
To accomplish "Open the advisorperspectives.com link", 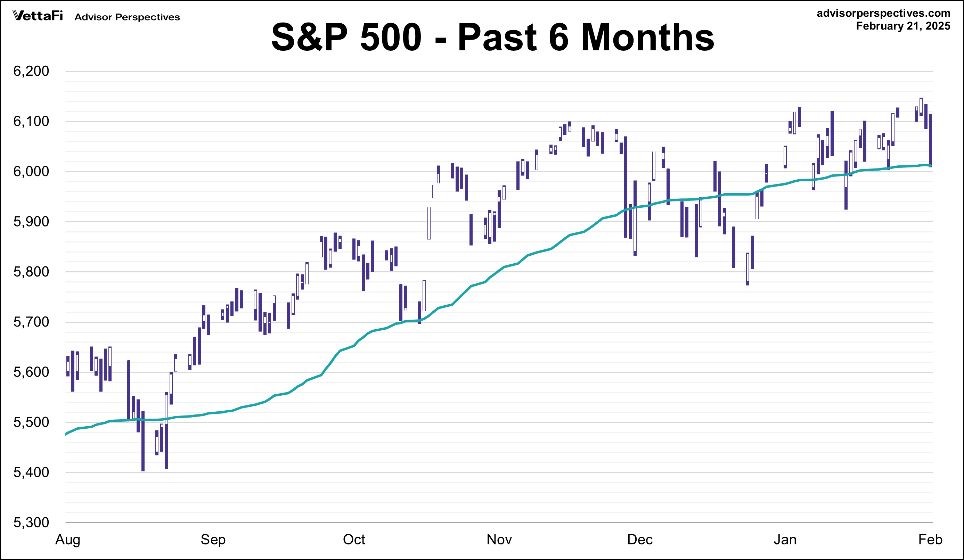I will coord(883,14).
